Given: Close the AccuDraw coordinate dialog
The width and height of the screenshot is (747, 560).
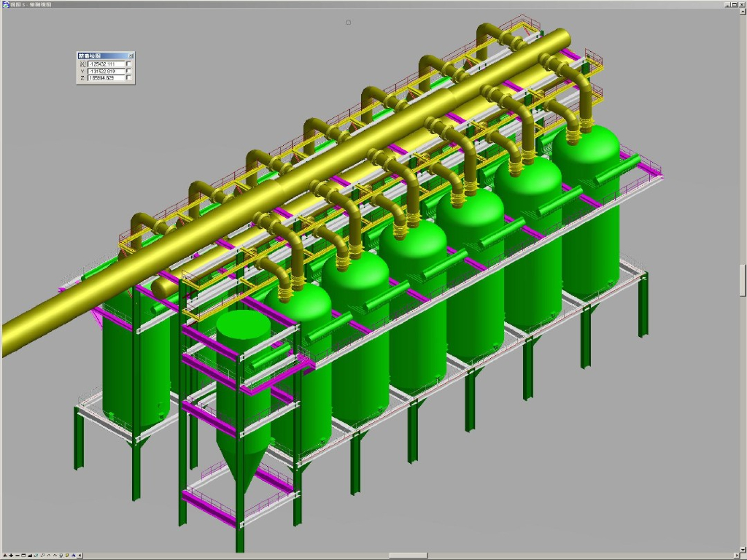Looking at the screenshot, I should [x=131, y=55].
